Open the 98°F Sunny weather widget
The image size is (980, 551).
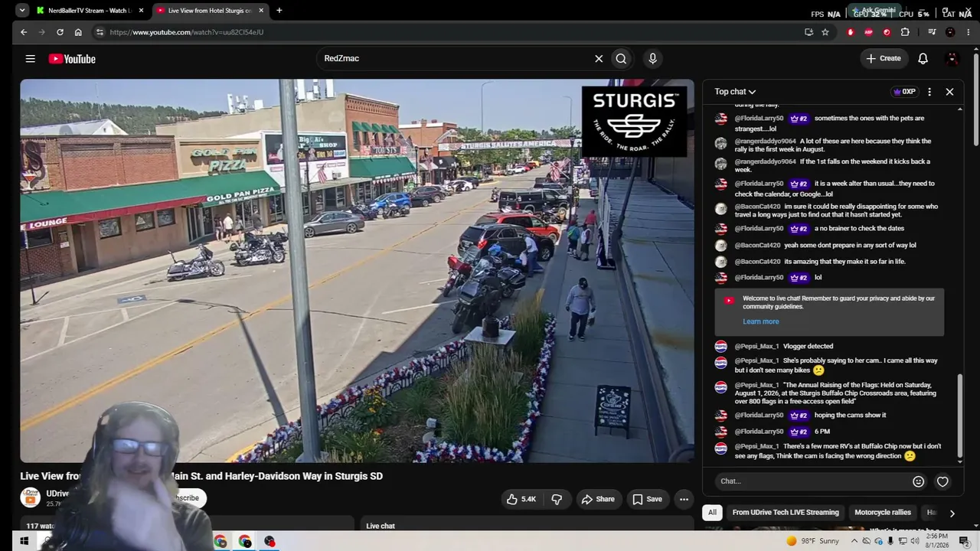coord(812,541)
